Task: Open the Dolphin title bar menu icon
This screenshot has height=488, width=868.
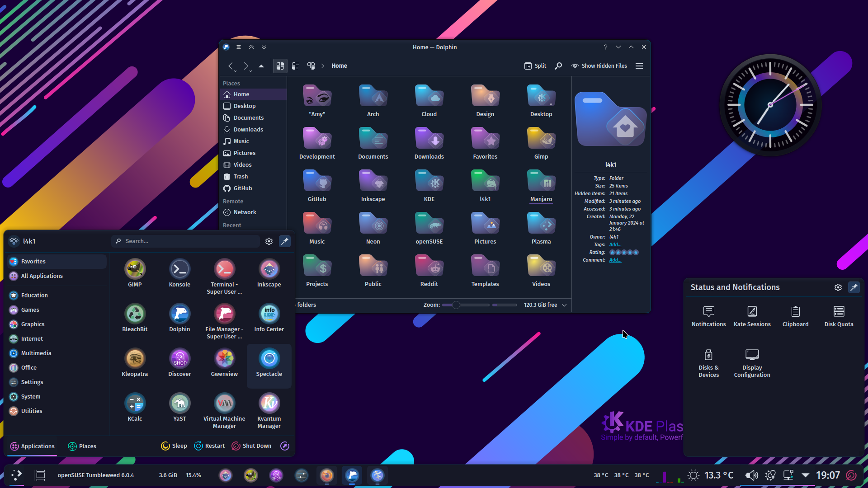Action: pos(239,47)
